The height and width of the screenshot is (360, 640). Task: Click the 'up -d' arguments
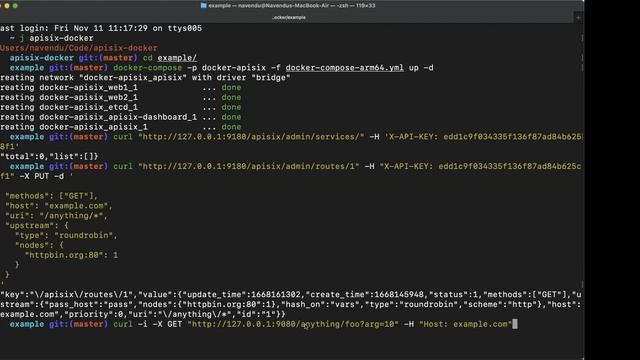421,68
